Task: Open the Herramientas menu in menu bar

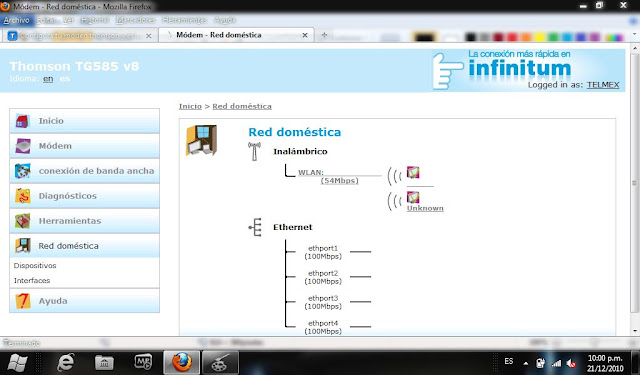Action: point(184,20)
